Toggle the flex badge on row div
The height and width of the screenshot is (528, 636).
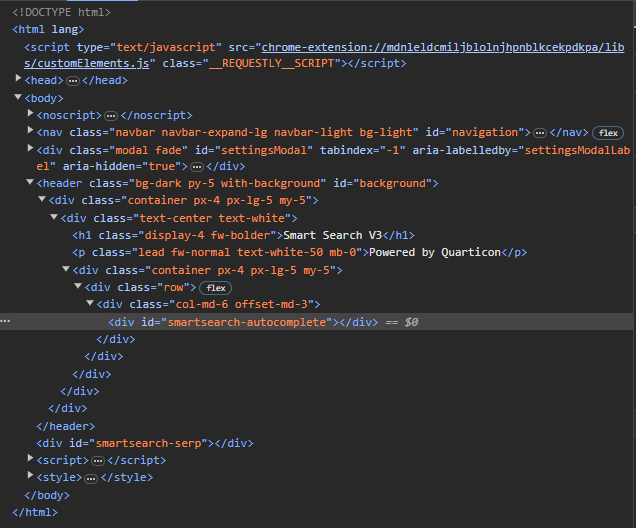click(215, 288)
